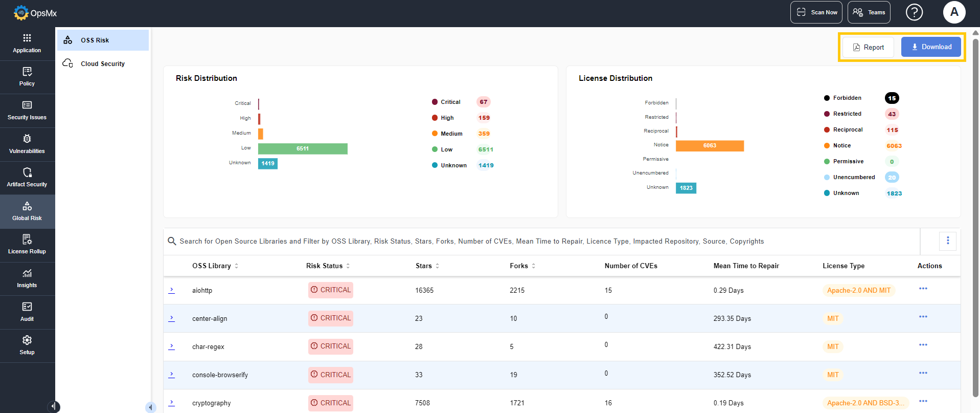This screenshot has width=980, height=413.
Task: Sort table by OSS Library column
Action: point(236,266)
